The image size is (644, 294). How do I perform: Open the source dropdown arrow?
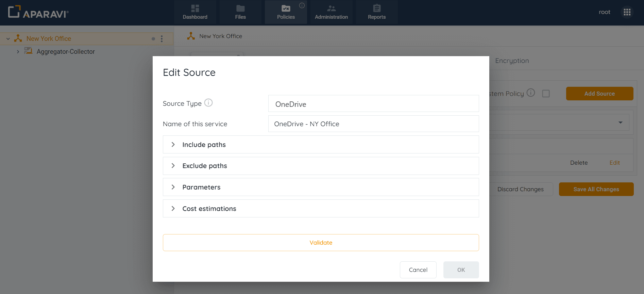621,122
